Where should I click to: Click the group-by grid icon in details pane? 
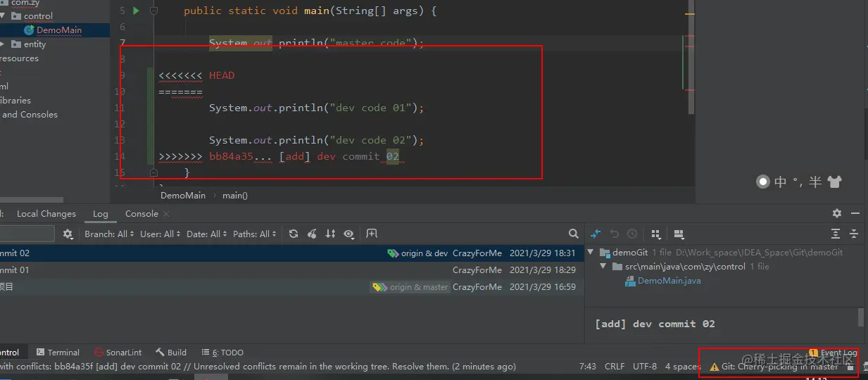[x=655, y=234]
